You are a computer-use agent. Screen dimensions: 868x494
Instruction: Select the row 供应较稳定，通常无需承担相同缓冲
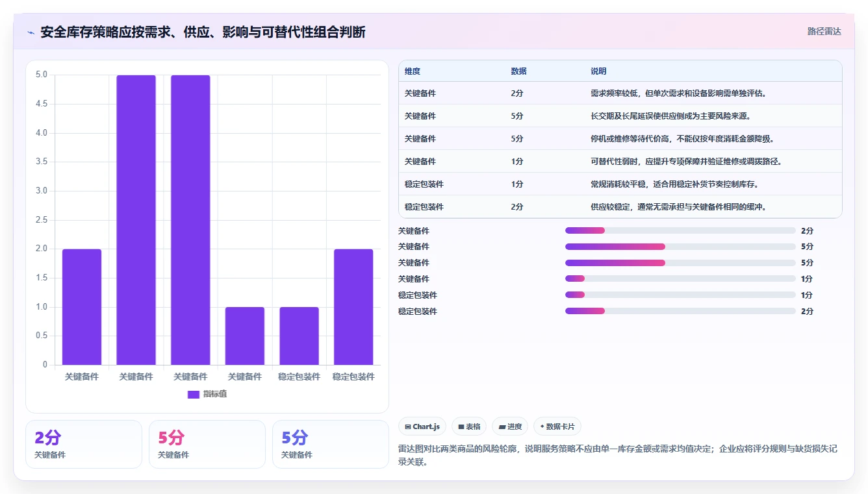[x=620, y=206]
